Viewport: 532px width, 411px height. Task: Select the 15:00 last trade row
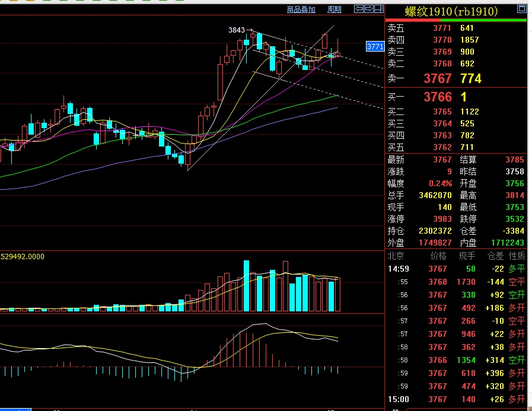pos(455,399)
